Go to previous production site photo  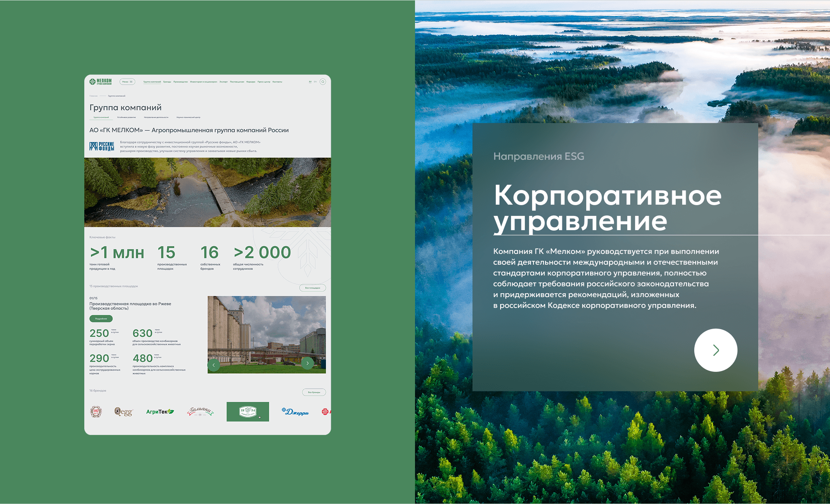pos(214,365)
